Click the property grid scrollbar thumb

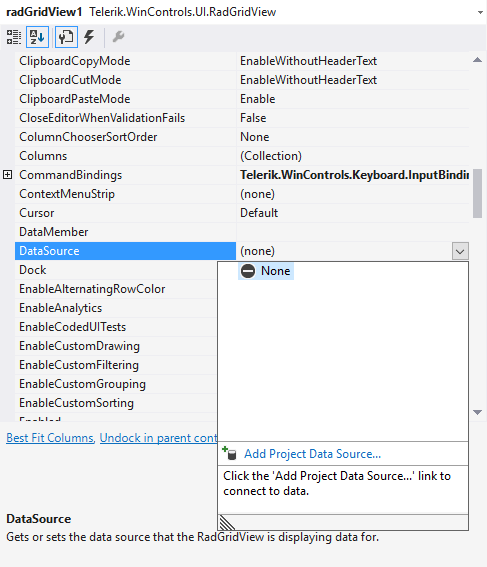coord(477,193)
